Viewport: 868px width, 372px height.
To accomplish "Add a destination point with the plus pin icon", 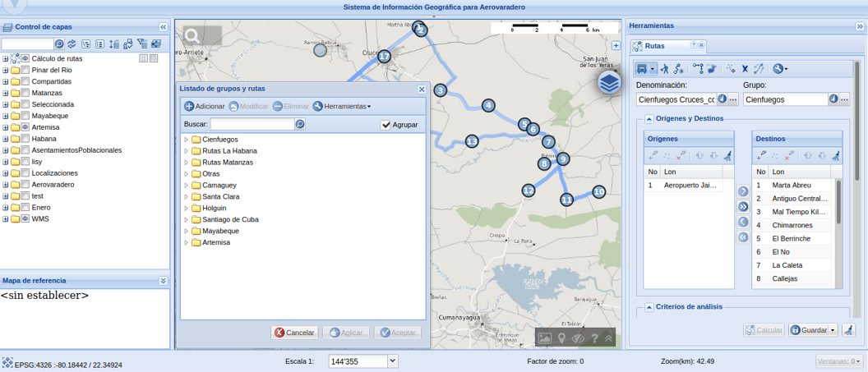I will [761, 155].
